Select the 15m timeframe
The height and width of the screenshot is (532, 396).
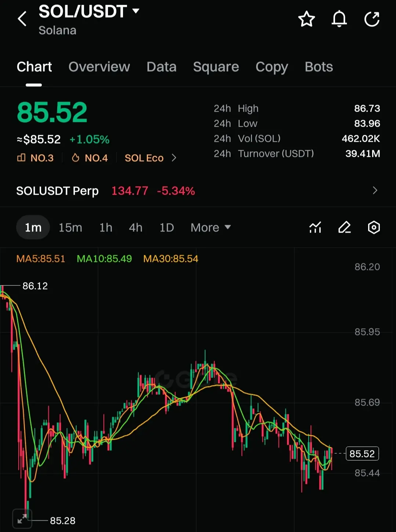[70, 227]
